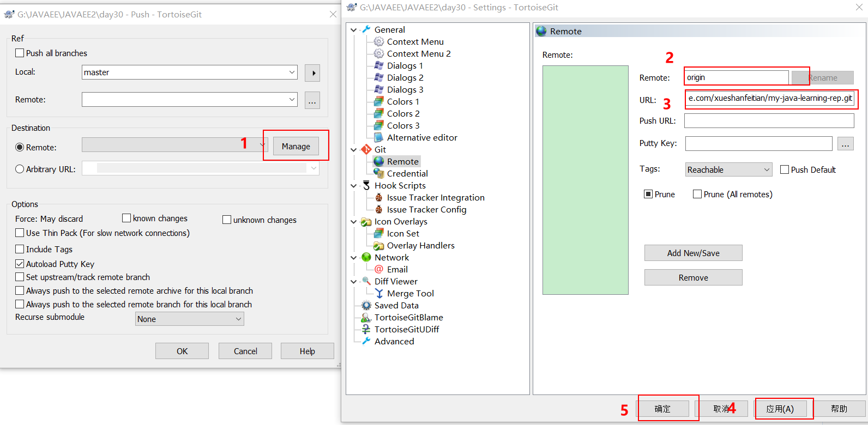Image resolution: width=868 pixels, height=425 pixels.
Task: Collapse the Diff Viewer tree node
Action: tap(354, 282)
